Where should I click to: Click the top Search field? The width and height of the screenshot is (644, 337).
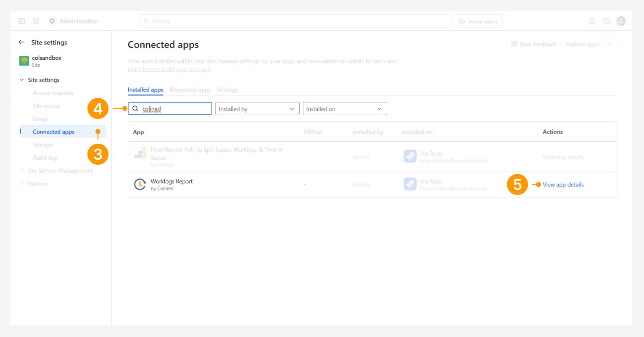tap(295, 21)
